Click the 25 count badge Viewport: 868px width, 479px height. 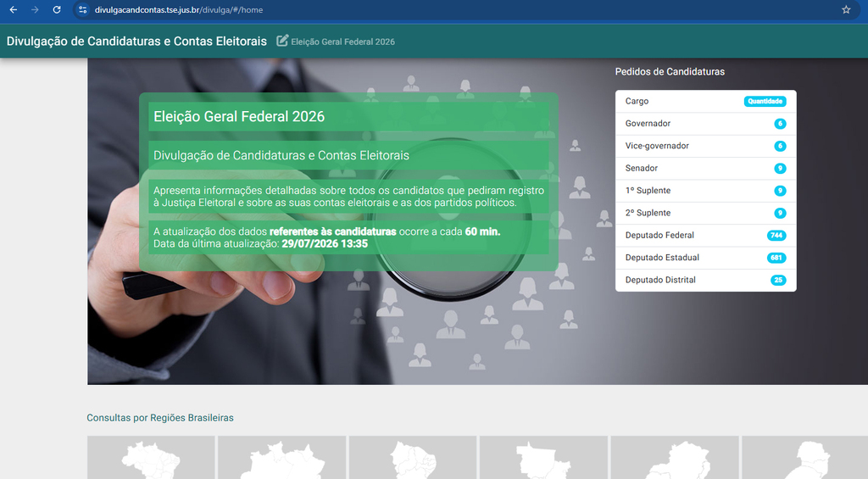click(x=778, y=281)
